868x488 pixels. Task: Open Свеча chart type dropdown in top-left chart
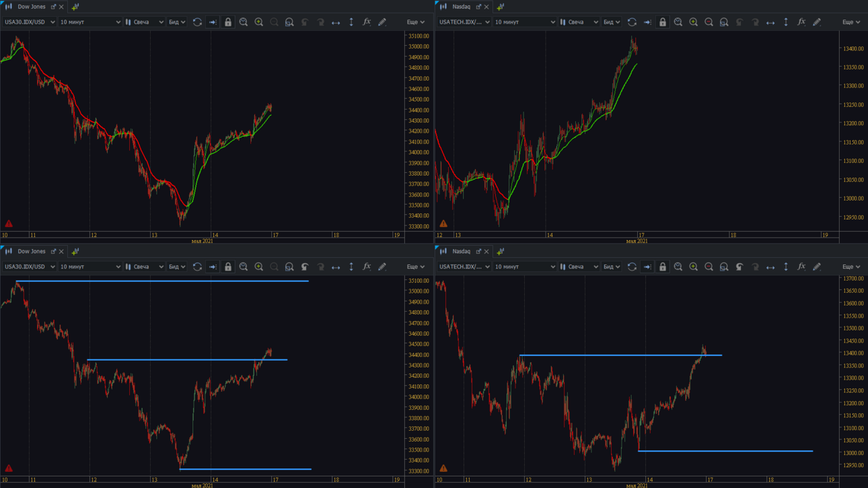click(x=145, y=22)
